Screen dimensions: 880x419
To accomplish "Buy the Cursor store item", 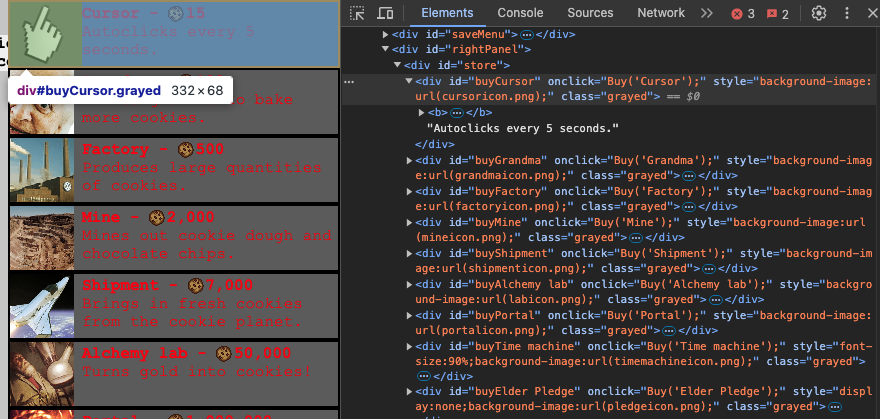I will pyautogui.click(x=175, y=34).
